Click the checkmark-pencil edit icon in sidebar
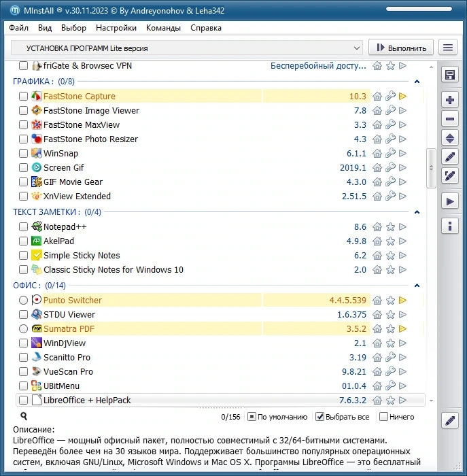This screenshot has height=476, width=467. [450, 175]
